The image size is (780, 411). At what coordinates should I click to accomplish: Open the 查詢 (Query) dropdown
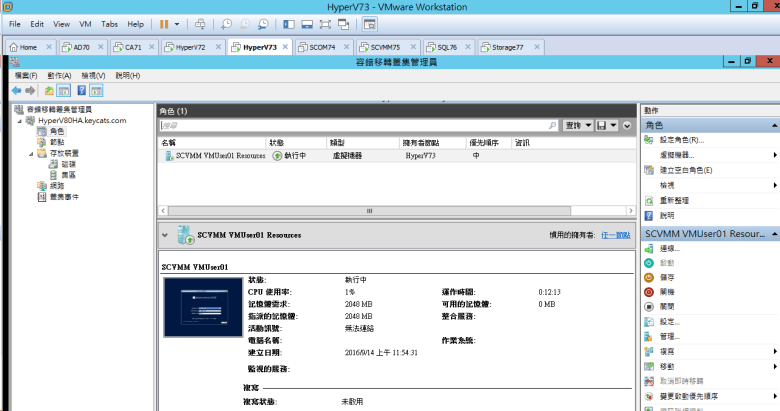tap(575, 126)
